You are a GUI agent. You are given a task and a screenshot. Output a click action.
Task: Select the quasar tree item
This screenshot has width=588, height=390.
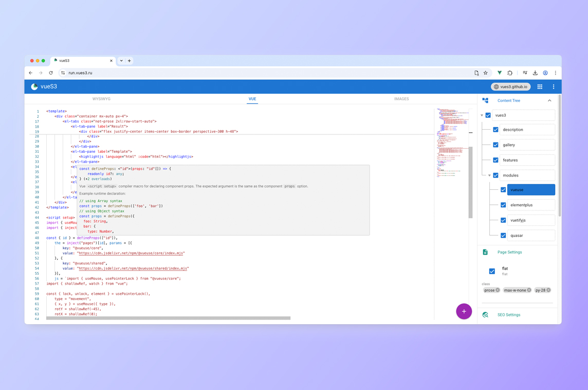[x=531, y=235]
